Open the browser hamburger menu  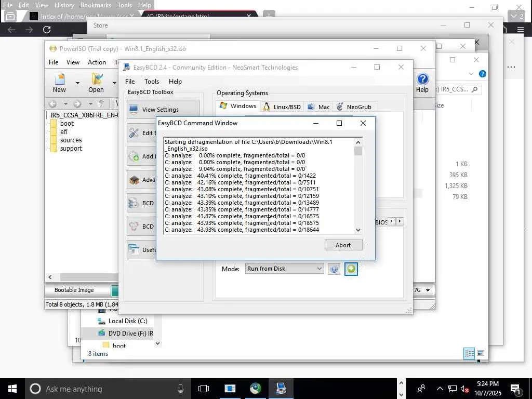tap(521, 30)
